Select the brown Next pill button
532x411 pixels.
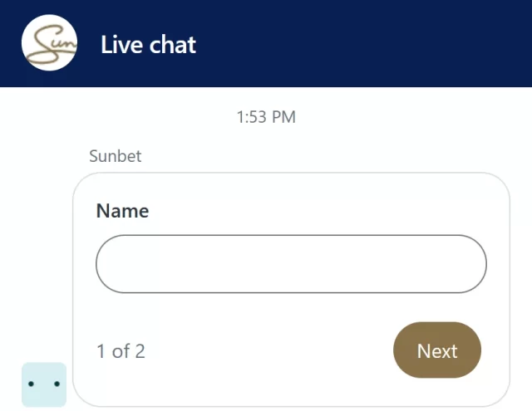pos(437,350)
